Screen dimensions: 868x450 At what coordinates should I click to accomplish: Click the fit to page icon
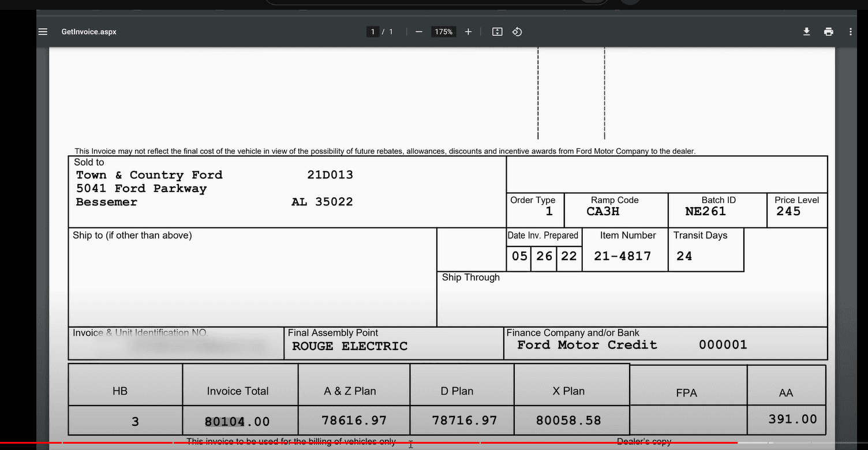coord(497,32)
